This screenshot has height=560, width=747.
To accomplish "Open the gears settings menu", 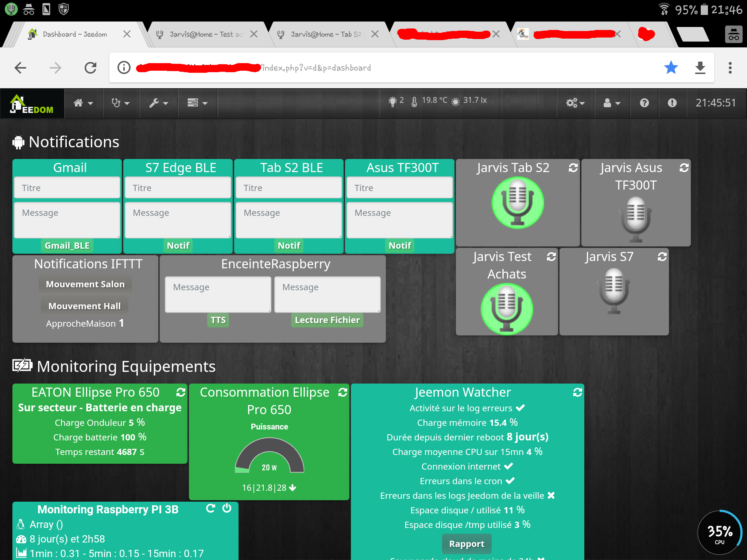I will [x=575, y=103].
